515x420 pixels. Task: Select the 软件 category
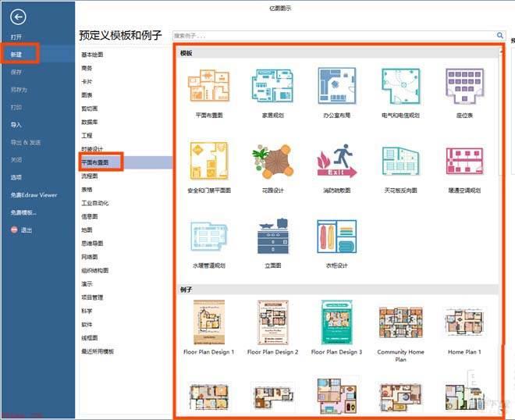(x=87, y=324)
